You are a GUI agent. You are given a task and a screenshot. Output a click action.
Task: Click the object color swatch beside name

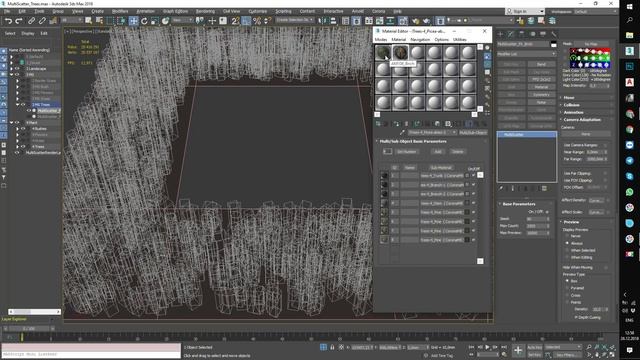click(553, 44)
